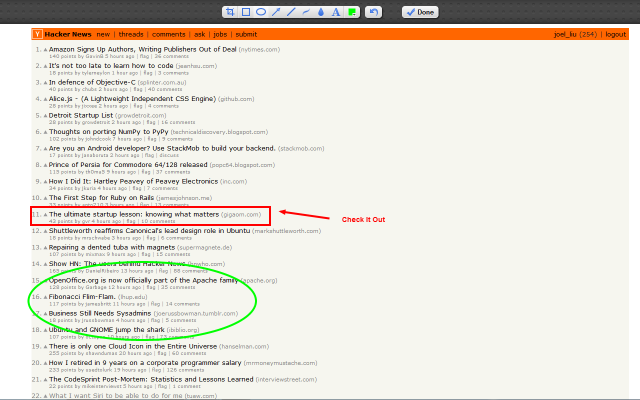Open Prince of Persia for Commodore 64/128 released

128,165
